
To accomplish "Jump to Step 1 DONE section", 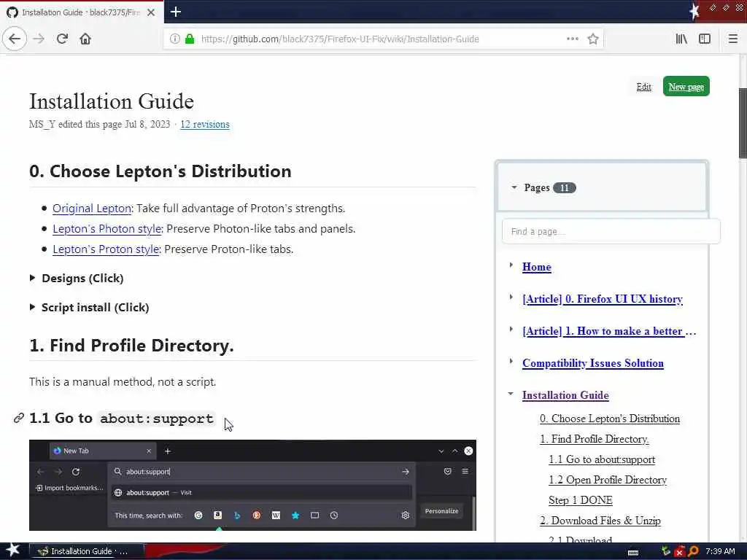I will click(x=580, y=500).
